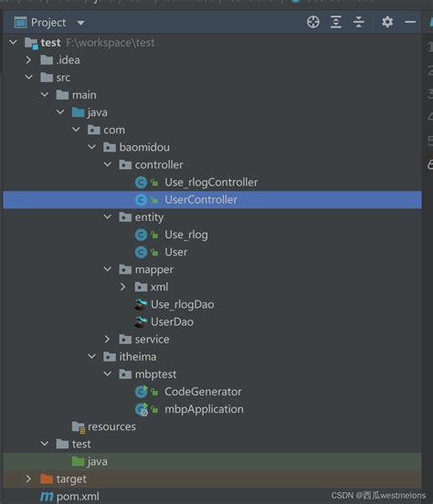Click the CodeGenerator class icon
Viewport: 433px width, 504px height.
coord(141,392)
